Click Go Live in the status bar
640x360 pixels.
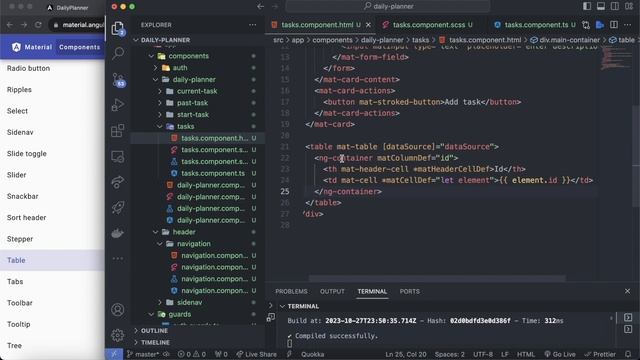click(x=560, y=354)
